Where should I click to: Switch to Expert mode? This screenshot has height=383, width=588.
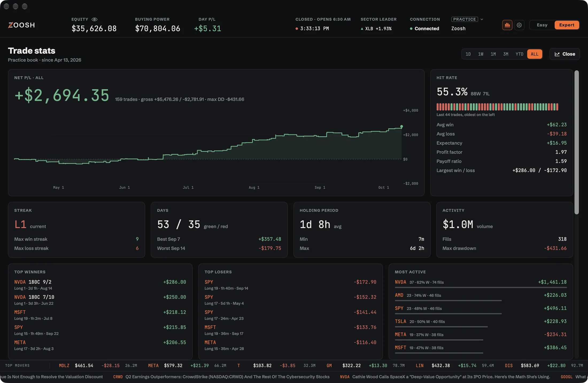pyautogui.click(x=567, y=25)
